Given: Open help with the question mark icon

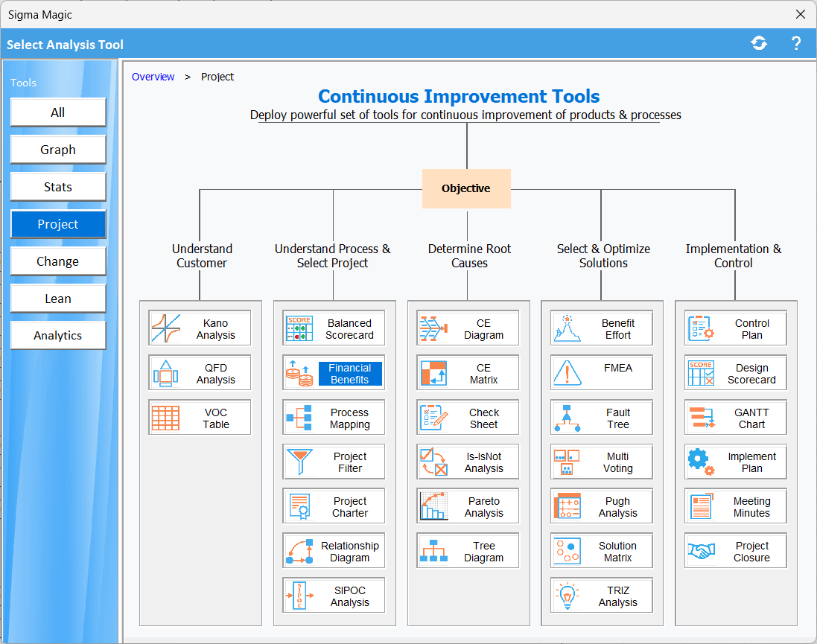Looking at the screenshot, I should click(795, 43).
